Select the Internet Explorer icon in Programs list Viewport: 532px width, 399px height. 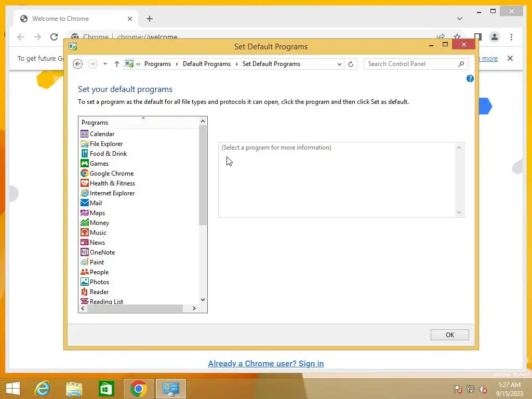click(x=85, y=193)
